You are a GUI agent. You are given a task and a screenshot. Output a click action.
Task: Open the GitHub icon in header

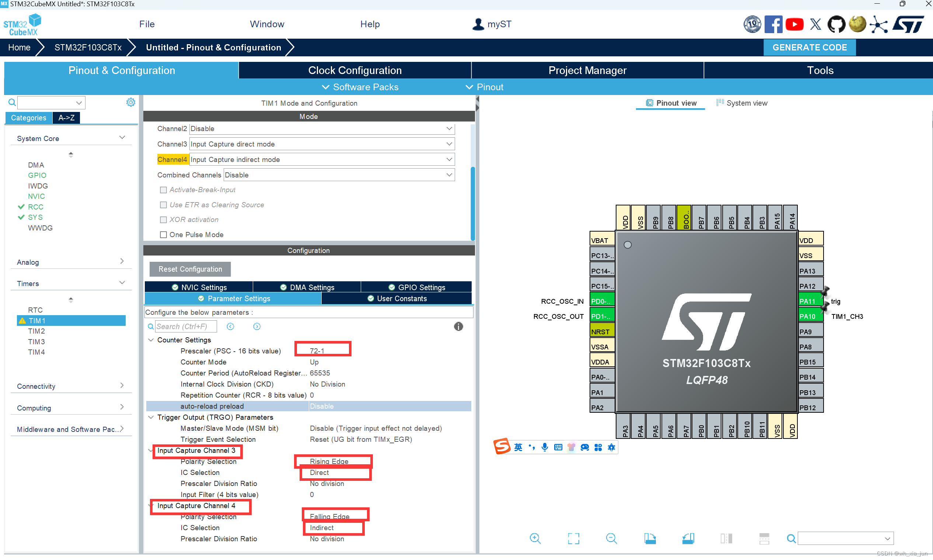(836, 25)
